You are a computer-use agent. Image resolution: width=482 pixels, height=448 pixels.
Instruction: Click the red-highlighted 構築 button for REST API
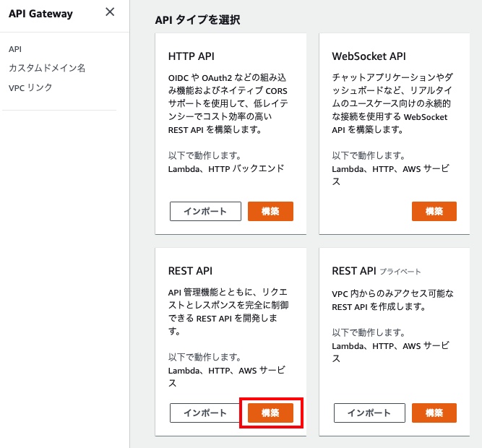point(270,413)
